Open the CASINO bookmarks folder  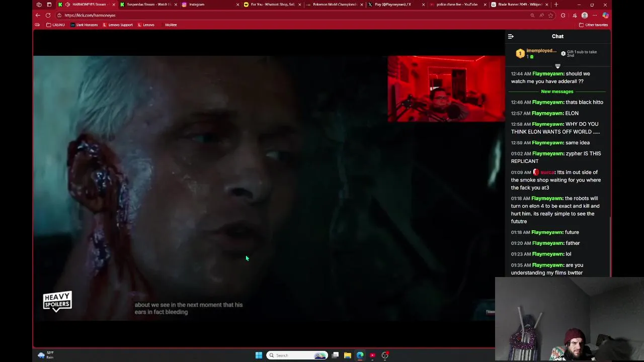(x=55, y=25)
